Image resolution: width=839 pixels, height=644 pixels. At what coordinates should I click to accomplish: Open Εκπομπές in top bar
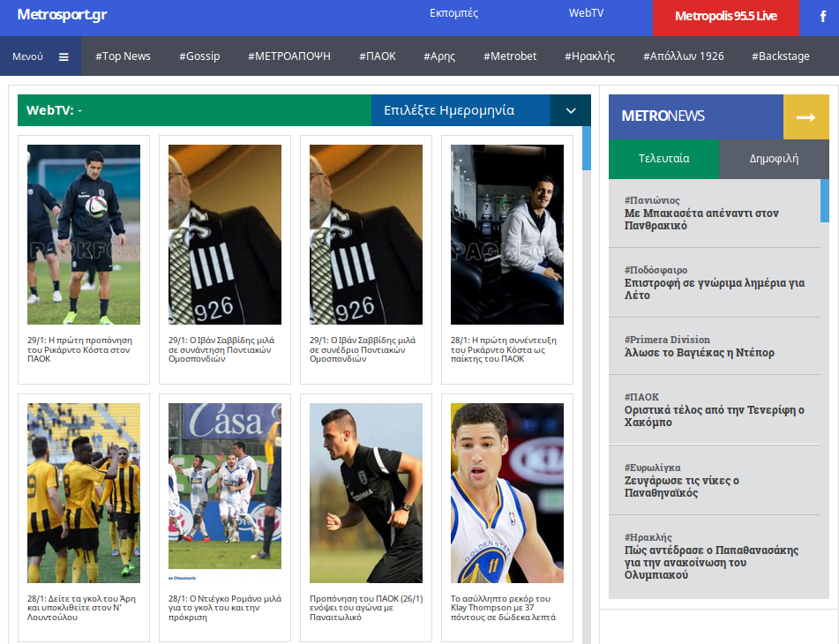[453, 13]
